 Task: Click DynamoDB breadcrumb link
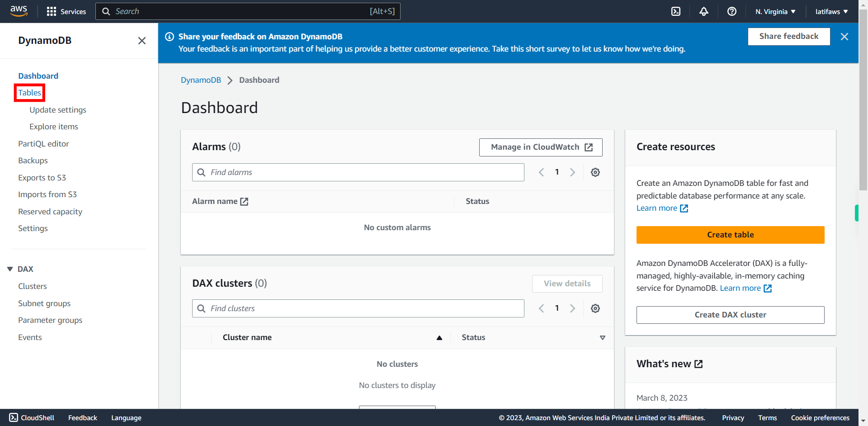[x=201, y=80]
